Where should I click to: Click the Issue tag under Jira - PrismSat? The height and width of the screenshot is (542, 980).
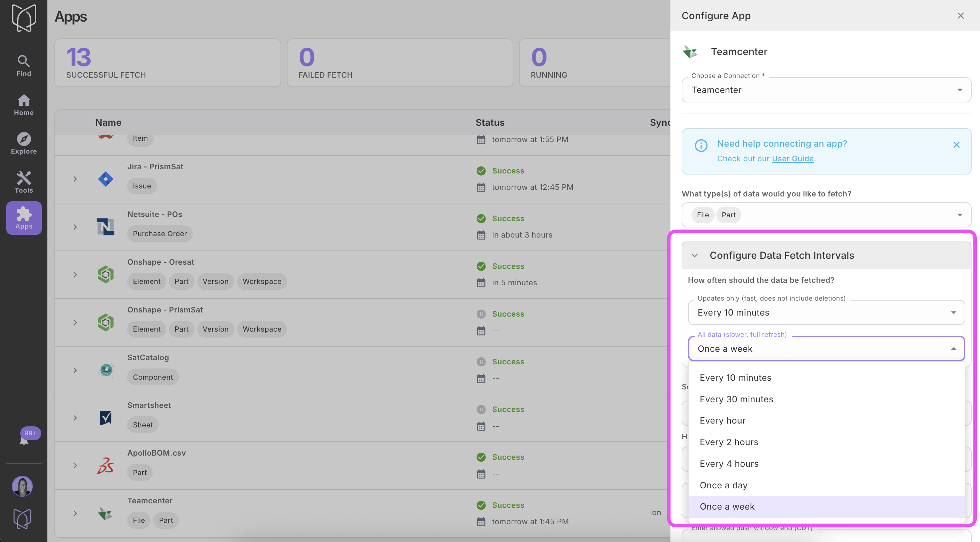tap(142, 186)
